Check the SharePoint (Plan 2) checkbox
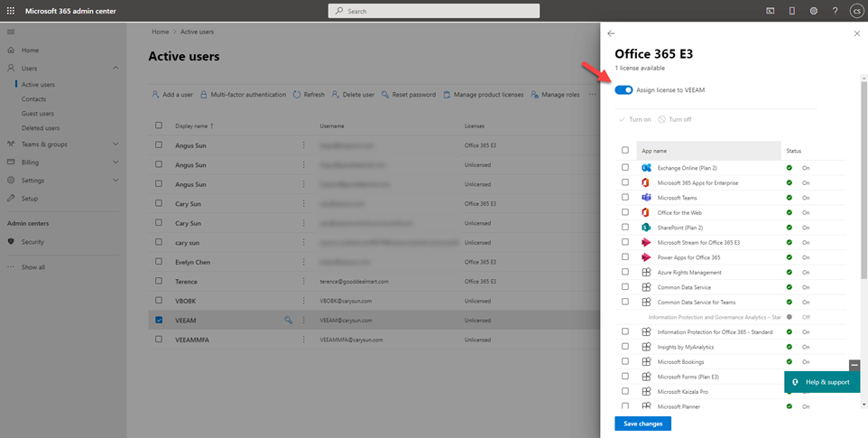The width and height of the screenshot is (868, 438). coord(625,227)
